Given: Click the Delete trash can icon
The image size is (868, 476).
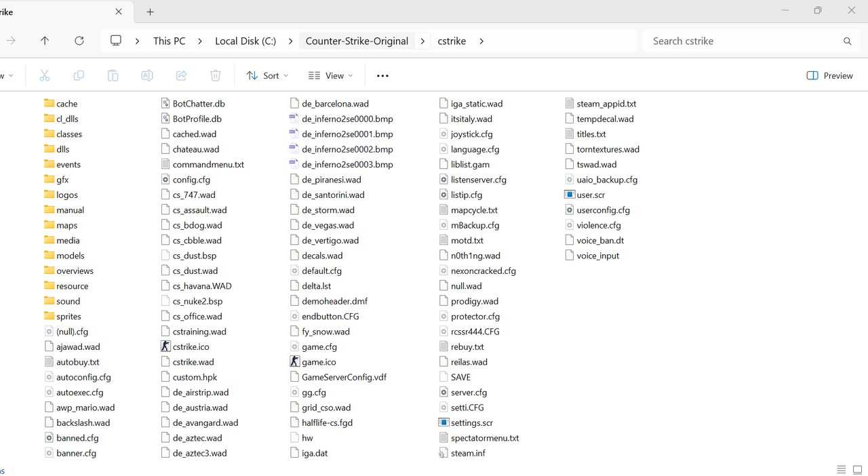Looking at the screenshot, I should [215, 75].
